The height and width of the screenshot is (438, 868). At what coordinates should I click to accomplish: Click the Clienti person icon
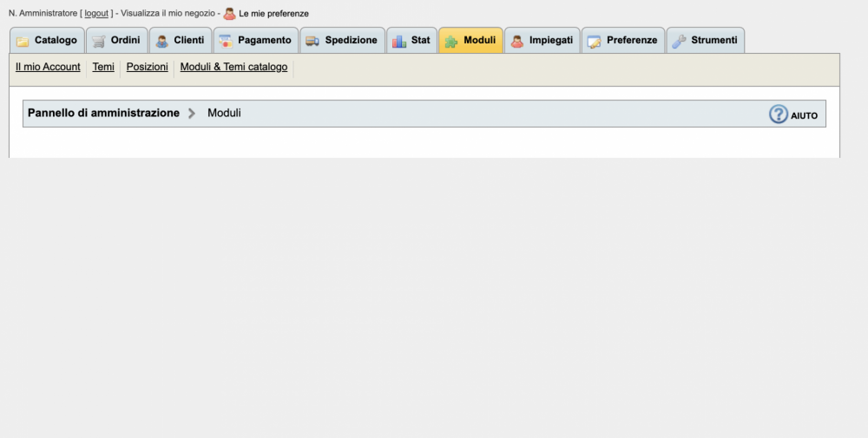point(161,42)
